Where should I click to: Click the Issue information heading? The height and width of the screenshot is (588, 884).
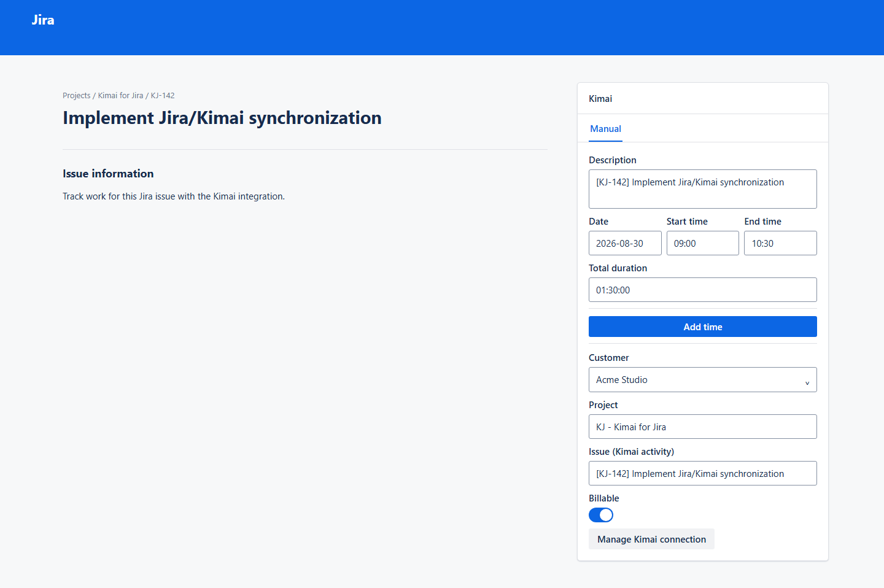(x=108, y=174)
